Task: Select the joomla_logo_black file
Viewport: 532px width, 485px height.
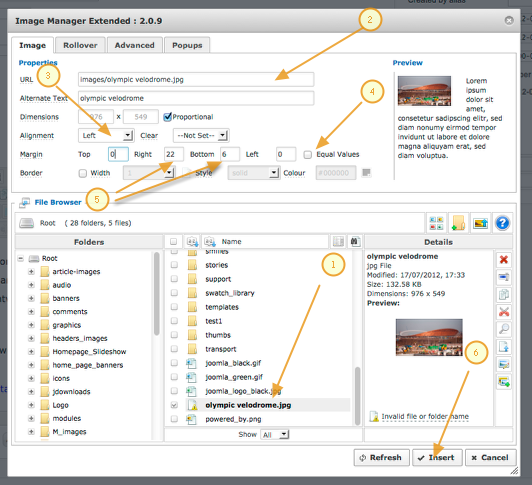Action: 243,391
